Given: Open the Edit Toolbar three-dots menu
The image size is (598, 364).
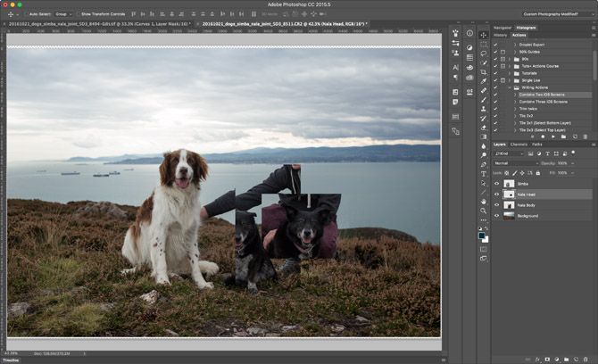Looking at the screenshot, I should [x=483, y=220].
